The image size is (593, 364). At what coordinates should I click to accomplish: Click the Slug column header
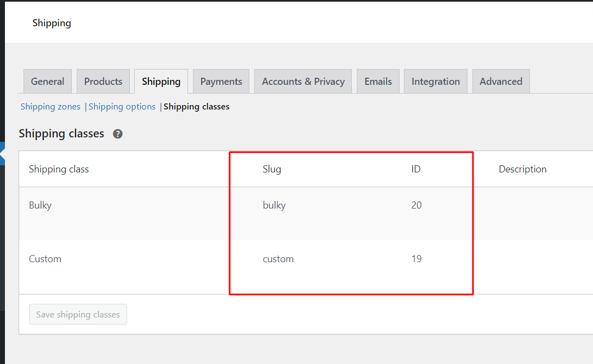(272, 169)
